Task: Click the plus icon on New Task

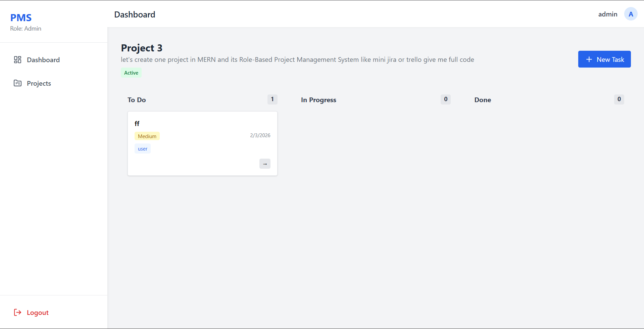Action: (x=589, y=59)
